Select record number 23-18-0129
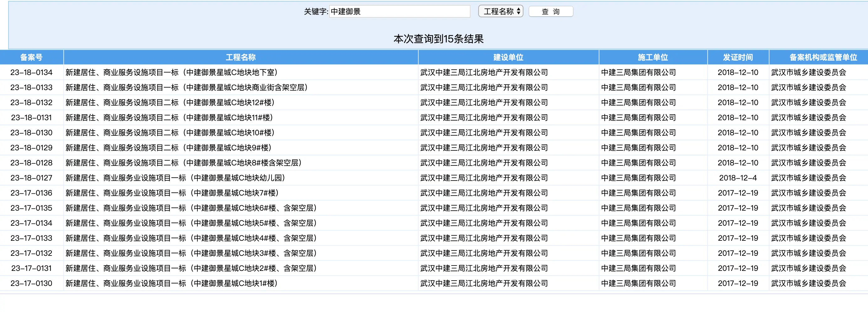 pyautogui.click(x=31, y=148)
